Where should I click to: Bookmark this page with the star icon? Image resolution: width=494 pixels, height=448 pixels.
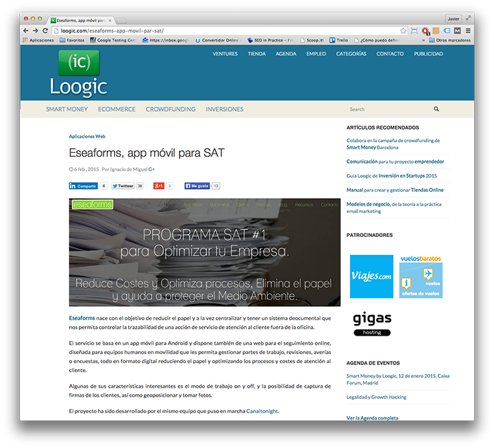tap(403, 31)
